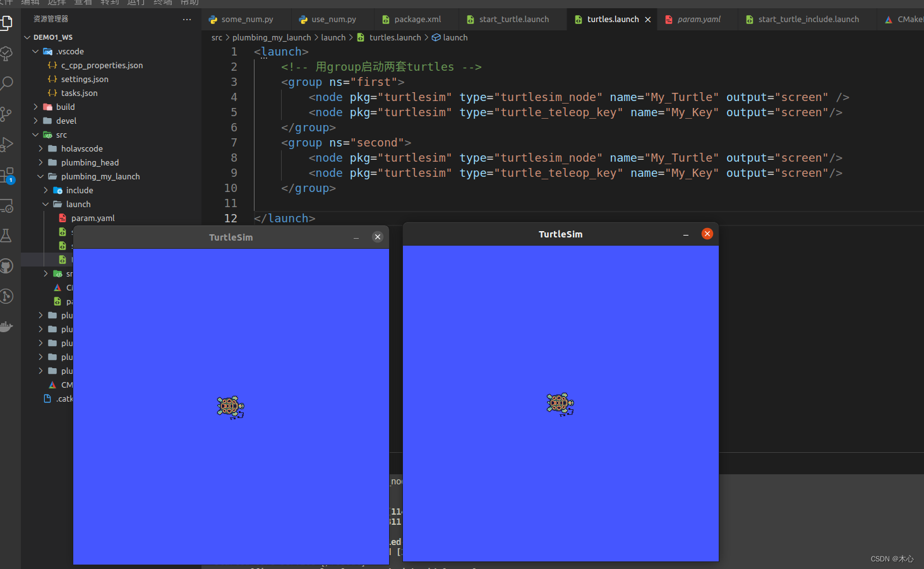Open settings.json in the explorer
This screenshot has height=569, width=924.
pos(85,79)
